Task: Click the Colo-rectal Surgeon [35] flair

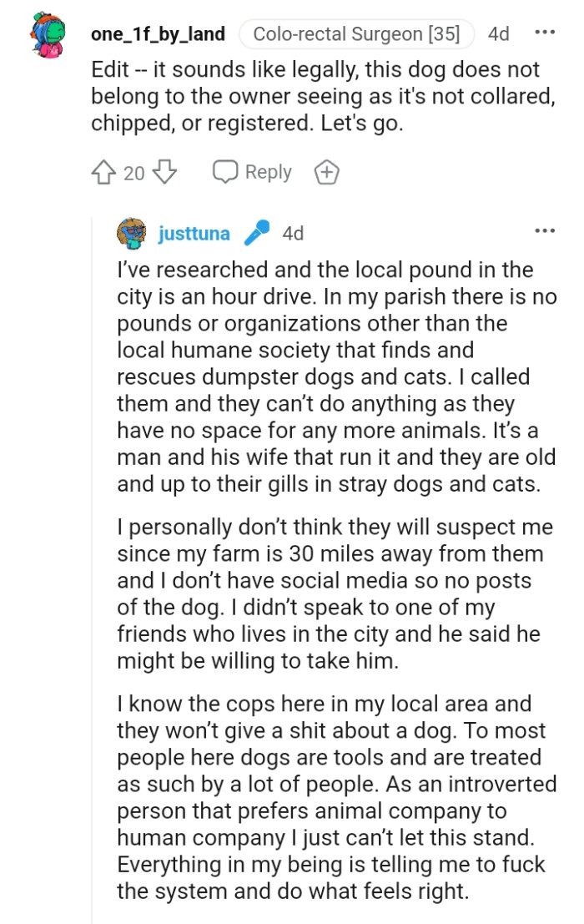Action: (x=356, y=34)
